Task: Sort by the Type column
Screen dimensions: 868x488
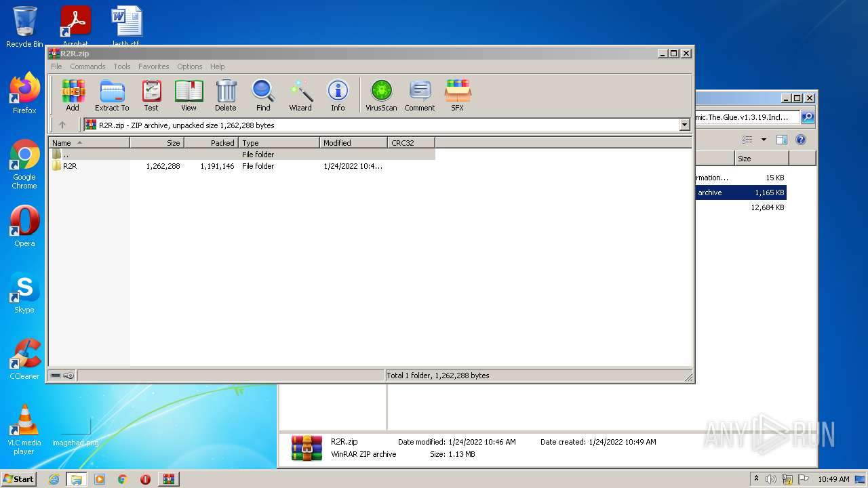Action: [x=279, y=143]
